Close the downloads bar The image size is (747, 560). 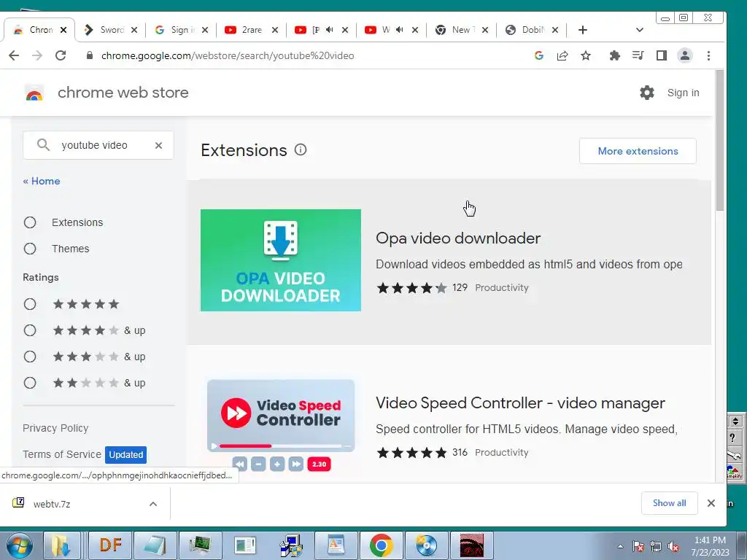point(711,503)
